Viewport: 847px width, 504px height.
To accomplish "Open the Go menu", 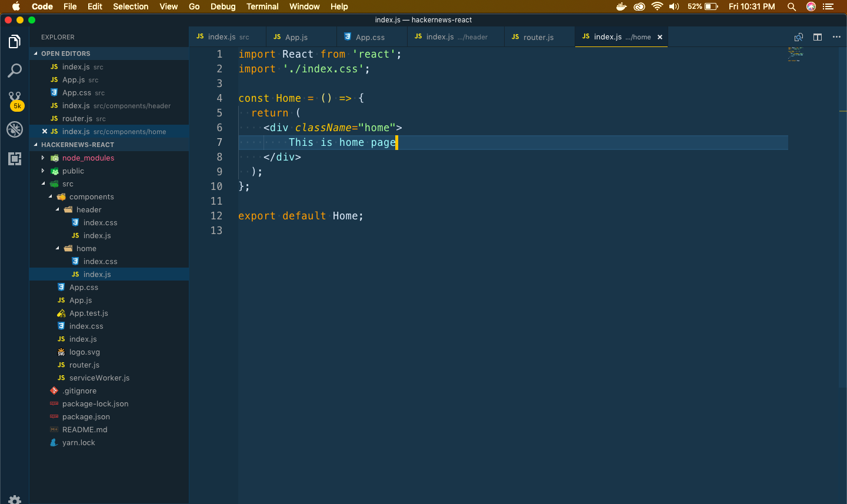I will (194, 6).
